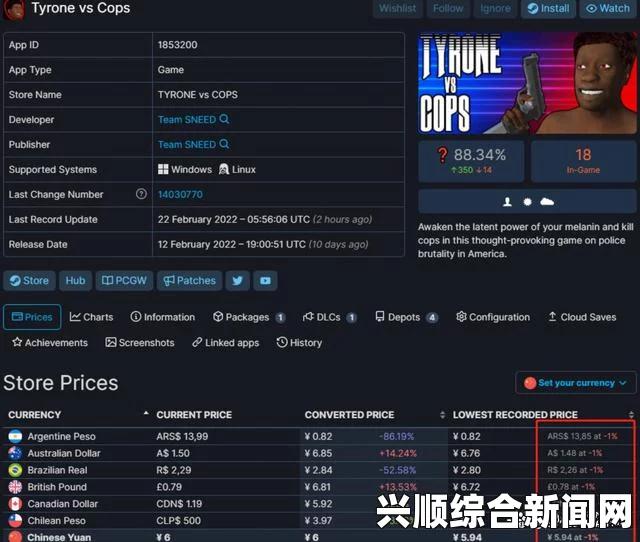This screenshot has height=542, width=640.
Task: Click the -86.19% converted price difference
Action: coord(397,436)
